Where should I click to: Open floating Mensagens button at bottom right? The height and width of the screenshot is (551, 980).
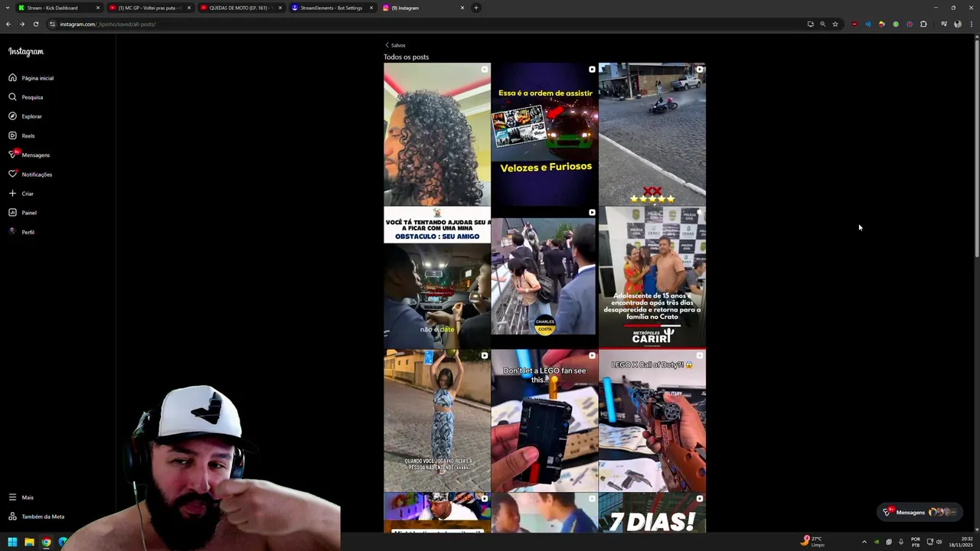(x=919, y=512)
